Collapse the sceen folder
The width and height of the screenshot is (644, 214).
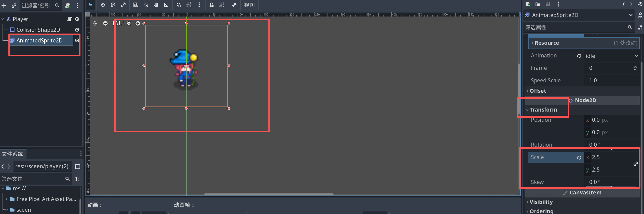(x=7, y=210)
